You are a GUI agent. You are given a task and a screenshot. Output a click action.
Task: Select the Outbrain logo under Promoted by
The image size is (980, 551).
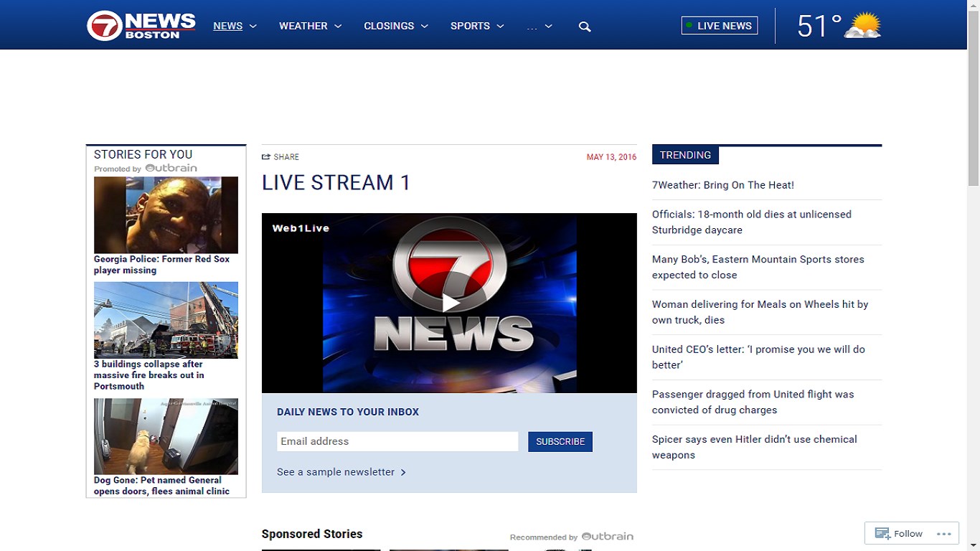(171, 168)
